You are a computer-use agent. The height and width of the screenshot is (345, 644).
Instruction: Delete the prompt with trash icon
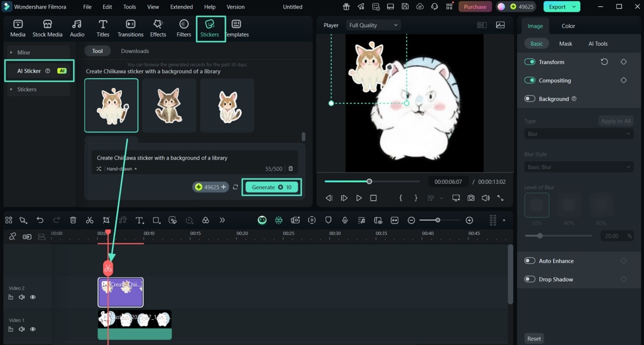[x=291, y=169]
